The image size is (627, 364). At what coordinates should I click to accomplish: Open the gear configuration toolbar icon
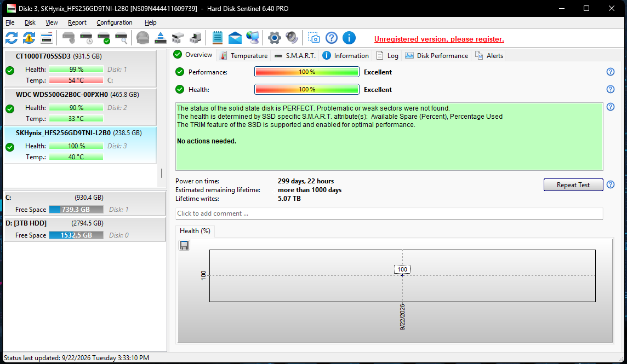click(x=274, y=38)
